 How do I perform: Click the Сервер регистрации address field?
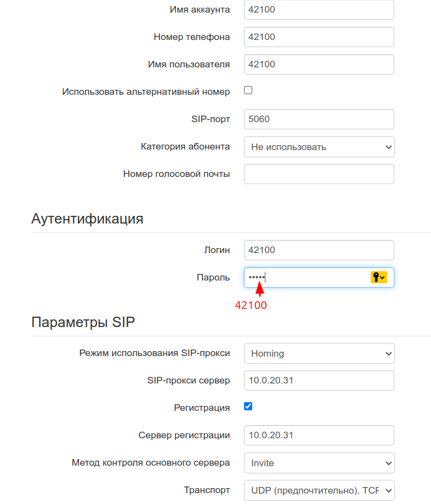[319, 436]
